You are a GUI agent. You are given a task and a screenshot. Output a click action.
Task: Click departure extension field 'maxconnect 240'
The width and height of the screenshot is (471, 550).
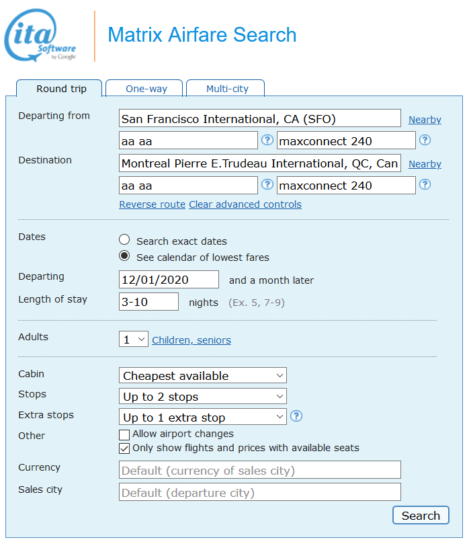[x=346, y=140]
